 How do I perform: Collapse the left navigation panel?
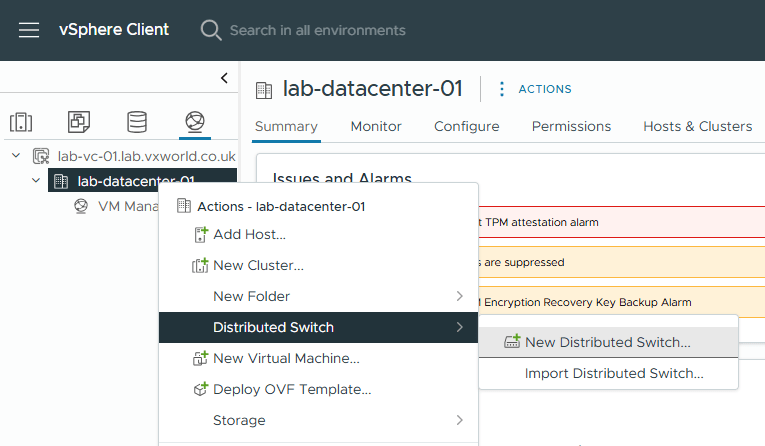click(224, 78)
